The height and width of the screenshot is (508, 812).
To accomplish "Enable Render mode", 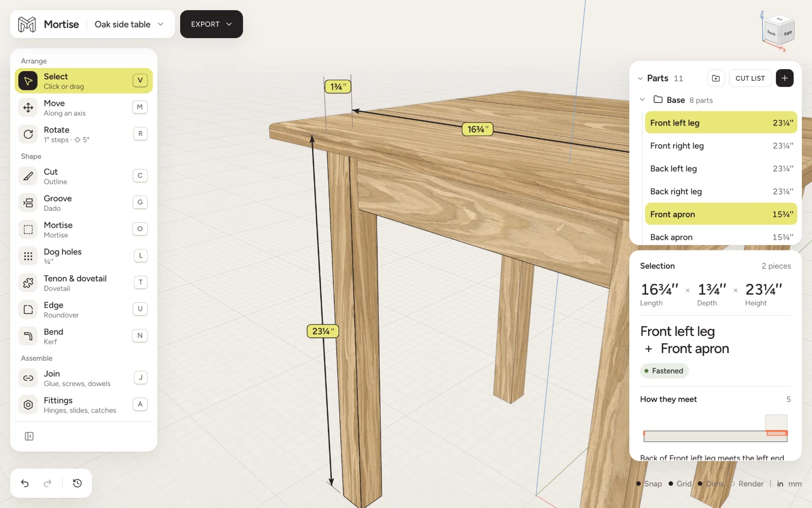I will (x=747, y=484).
